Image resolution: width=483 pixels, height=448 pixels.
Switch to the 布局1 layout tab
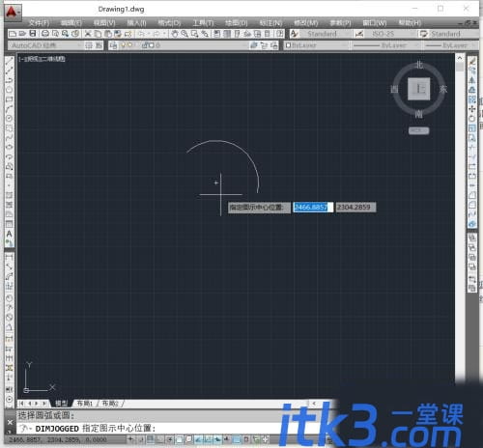point(85,404)
